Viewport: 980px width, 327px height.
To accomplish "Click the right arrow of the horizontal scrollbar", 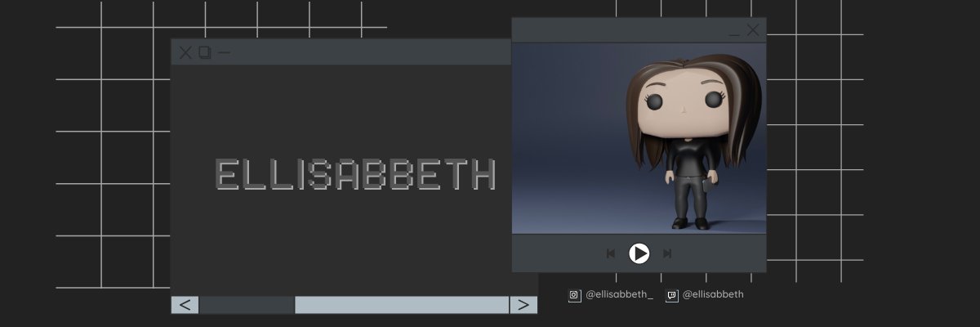I will click(x=523, y=305).
